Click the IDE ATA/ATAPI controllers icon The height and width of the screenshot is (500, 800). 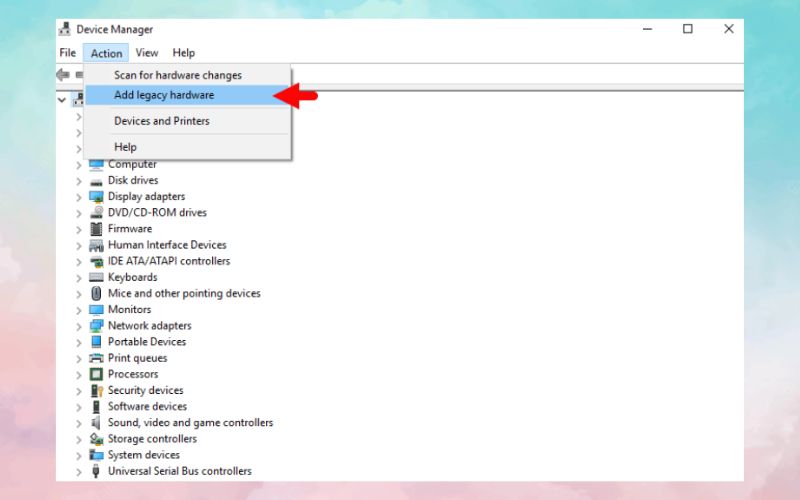pyautogui.click(x=96, y=262)
